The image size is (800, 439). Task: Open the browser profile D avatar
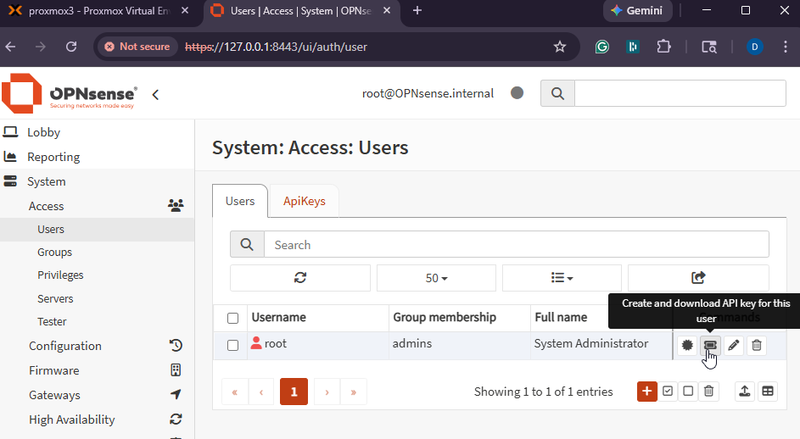755,47
